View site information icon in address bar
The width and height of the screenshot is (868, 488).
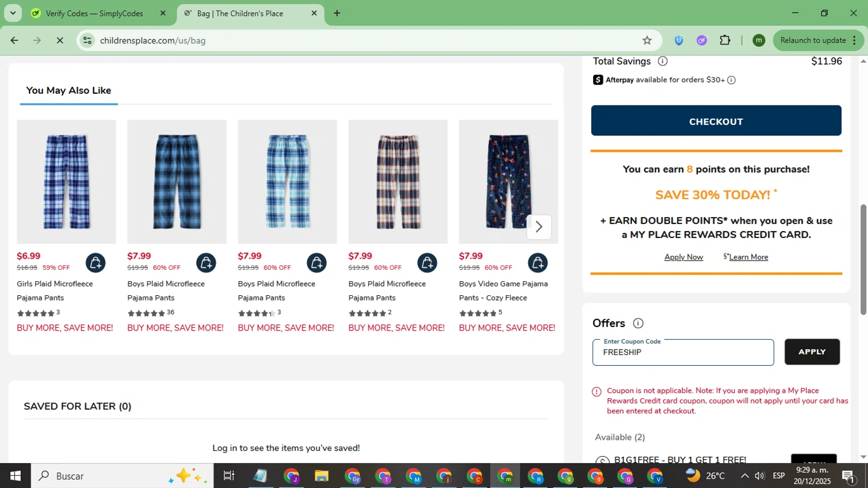[x=87, y=41]
